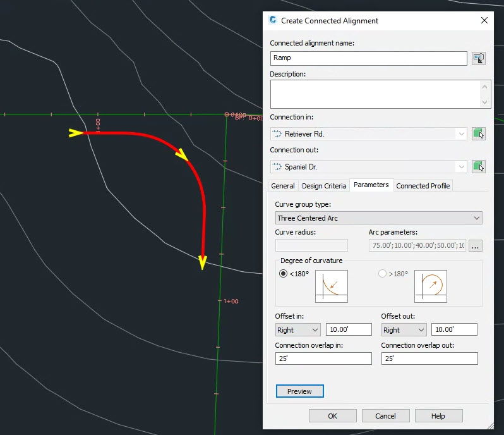
Task: Click the disabled Curve radius field
Action: (x=311, y=245)
